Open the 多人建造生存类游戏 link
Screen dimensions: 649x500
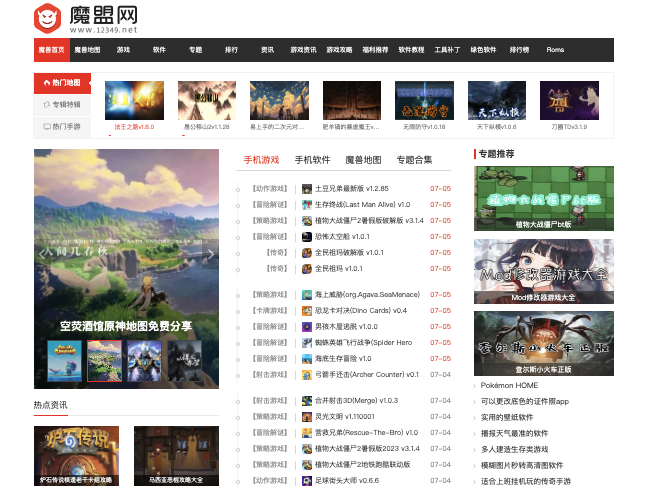tap(514, 450)
